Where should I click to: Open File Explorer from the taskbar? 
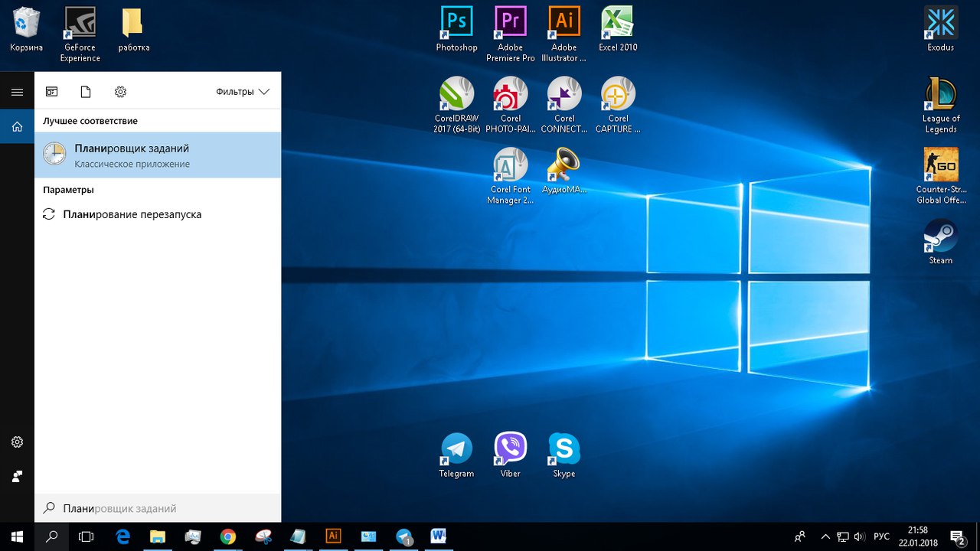click(x=157, y=536)
